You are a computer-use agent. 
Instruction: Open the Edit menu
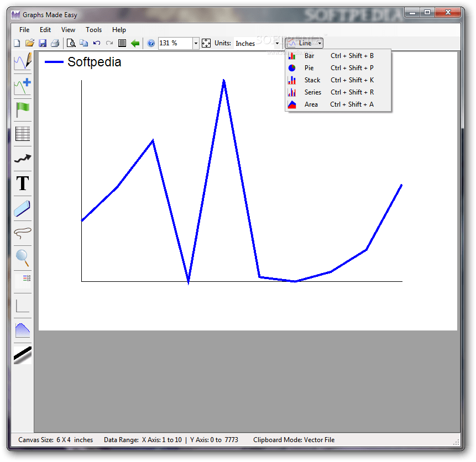(45, 30)
